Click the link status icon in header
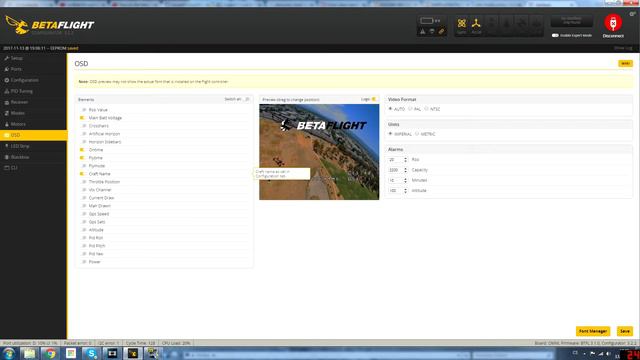Image resolution: width=640 pixels, height=360 pixels. 441,31
